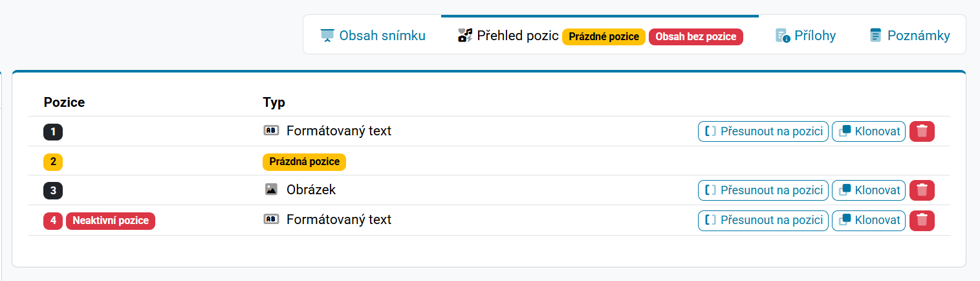Select the Poznámky tab
This screenshot has height=281, width=980.
[x=909, y=35]
